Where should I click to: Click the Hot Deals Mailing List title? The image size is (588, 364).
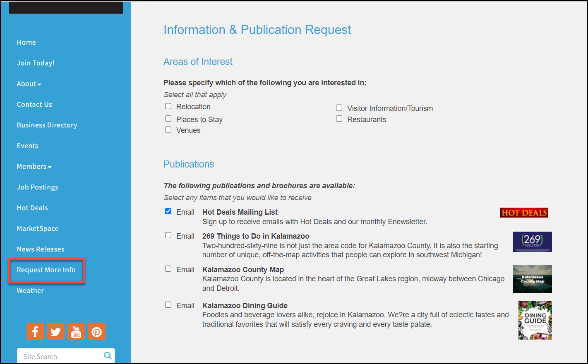pos(240,212)
